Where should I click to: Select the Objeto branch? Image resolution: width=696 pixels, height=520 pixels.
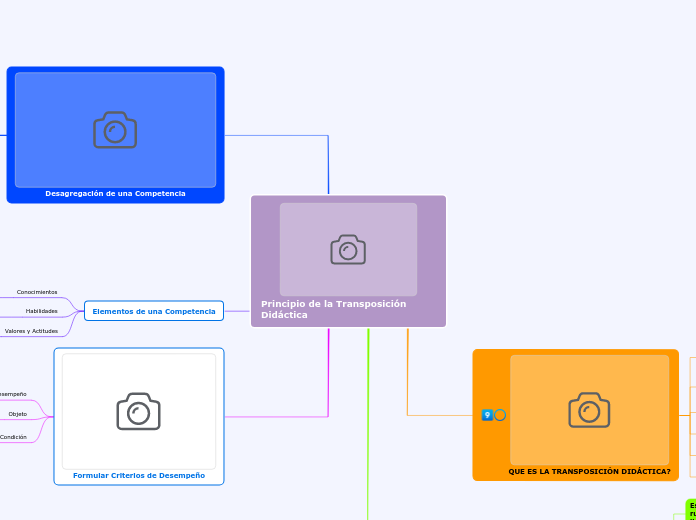[18, 414]
